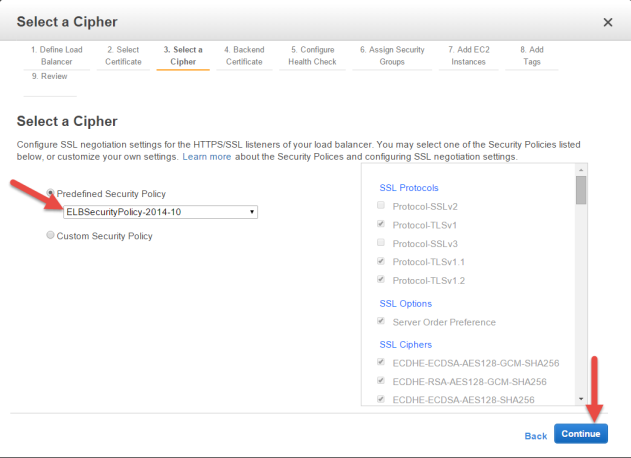Toggle the ECDHE-RSA-AES128-GCM-SHA256 cipher checkbox
The height and width of the screenshot is (458, 631).
pos(381,380)
